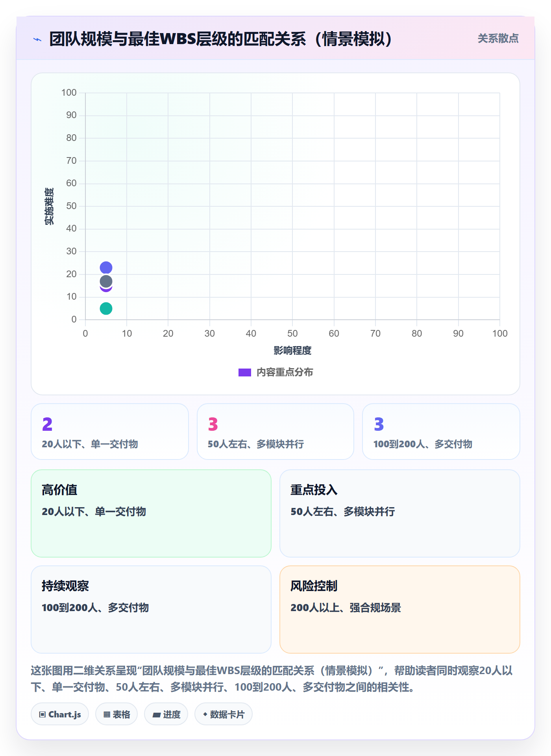Image resolution: width=551 pixels, height=756 pixels.
Task: Click the 风险控制 quadrant card
Action: tap(400, 610)
